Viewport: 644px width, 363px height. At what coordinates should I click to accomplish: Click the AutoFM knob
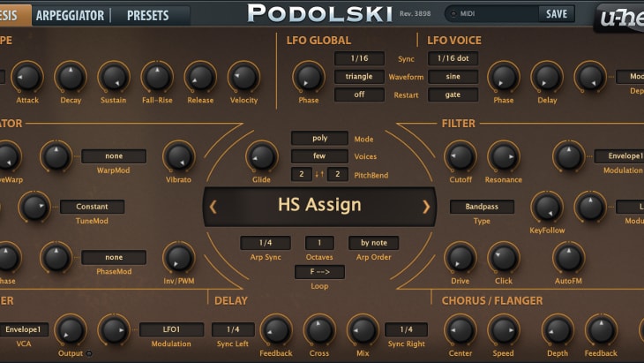569,258
